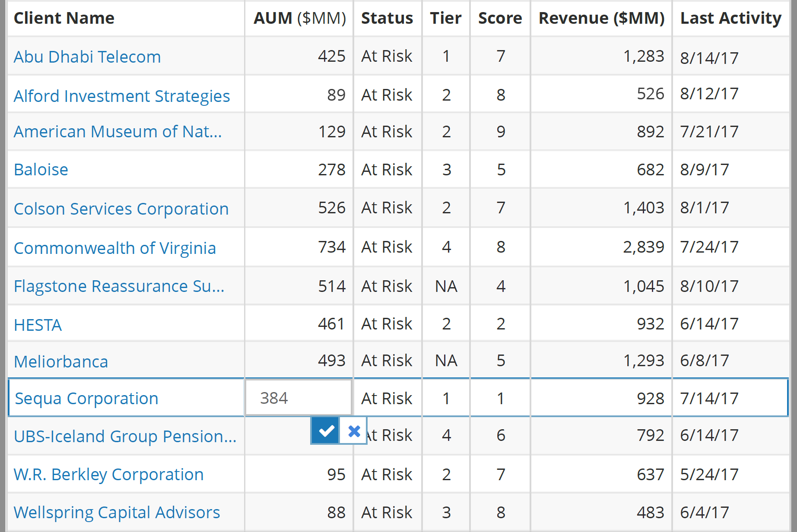
Task: Open the Abu Dhabi Telecom client link
Action: pyautogui.click(x=87, y=57)
